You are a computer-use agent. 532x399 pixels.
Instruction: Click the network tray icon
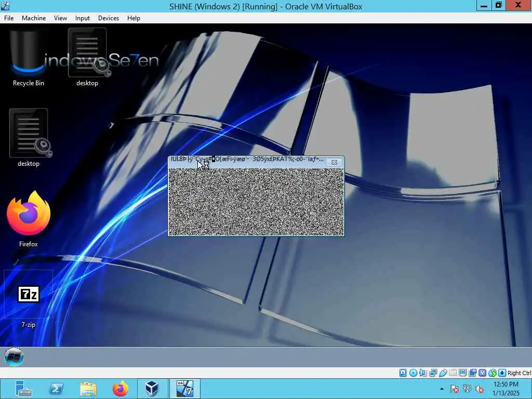(x=467, y=389)
